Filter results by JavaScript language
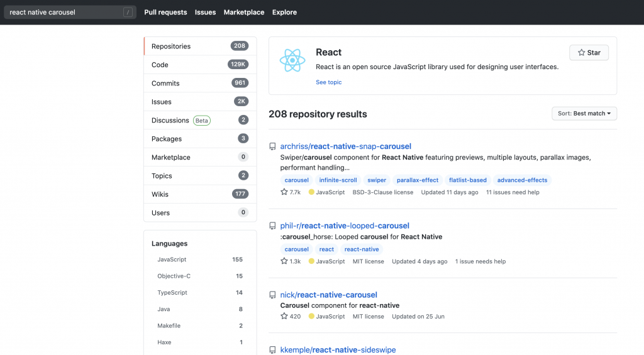Viewport: 644px width, 355px height. pos(199,259)
